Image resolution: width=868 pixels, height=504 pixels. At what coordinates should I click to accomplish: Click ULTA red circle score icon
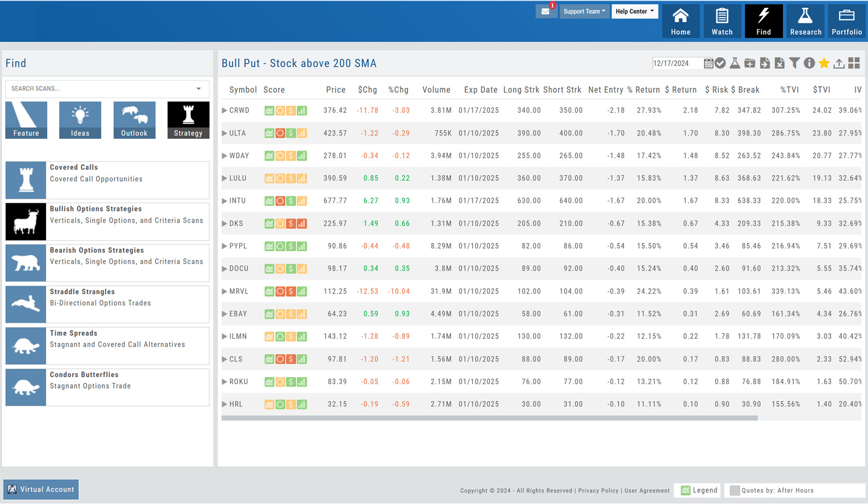point(280,133)
